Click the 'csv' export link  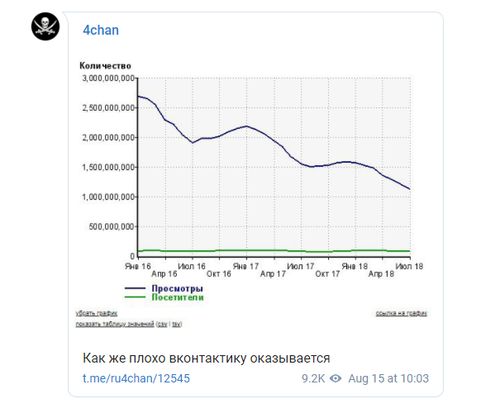[162, 324]
